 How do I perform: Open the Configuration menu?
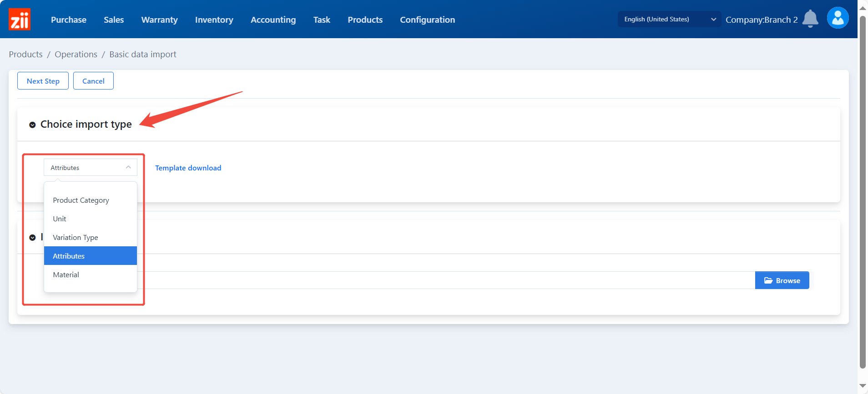(x=428, y=20)
